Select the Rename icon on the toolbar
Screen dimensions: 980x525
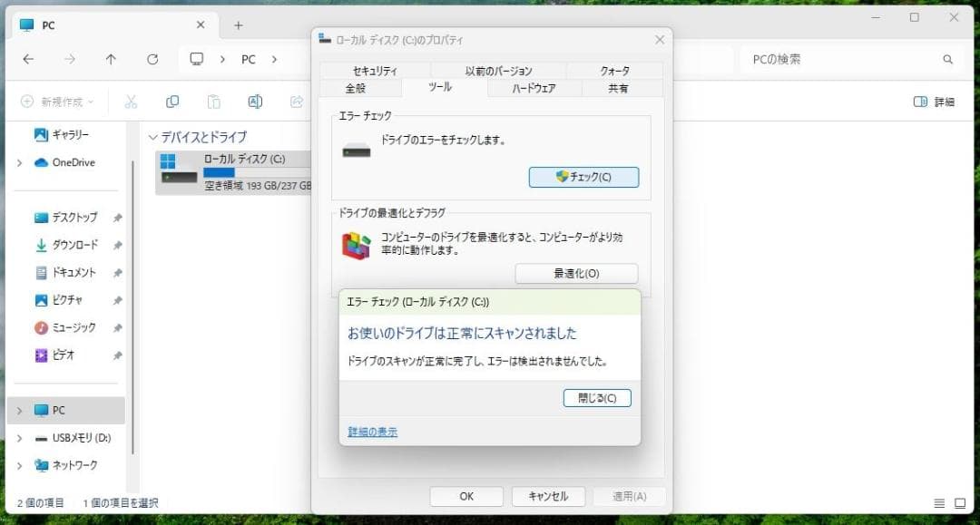[255, 102]
